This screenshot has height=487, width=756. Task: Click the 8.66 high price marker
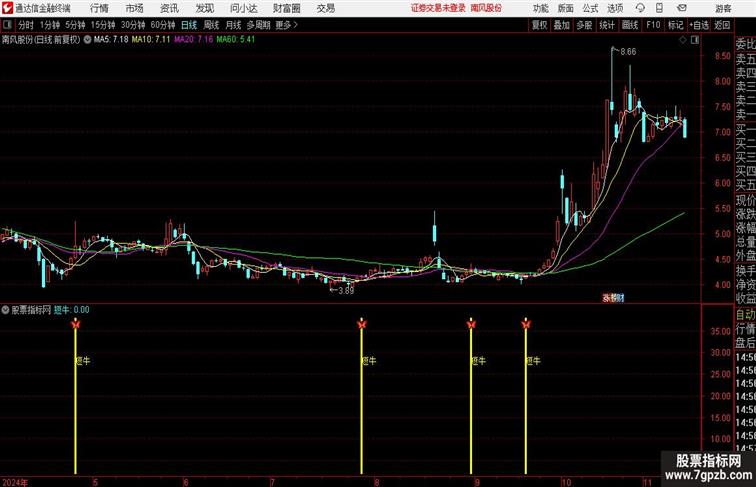[628, 52]
